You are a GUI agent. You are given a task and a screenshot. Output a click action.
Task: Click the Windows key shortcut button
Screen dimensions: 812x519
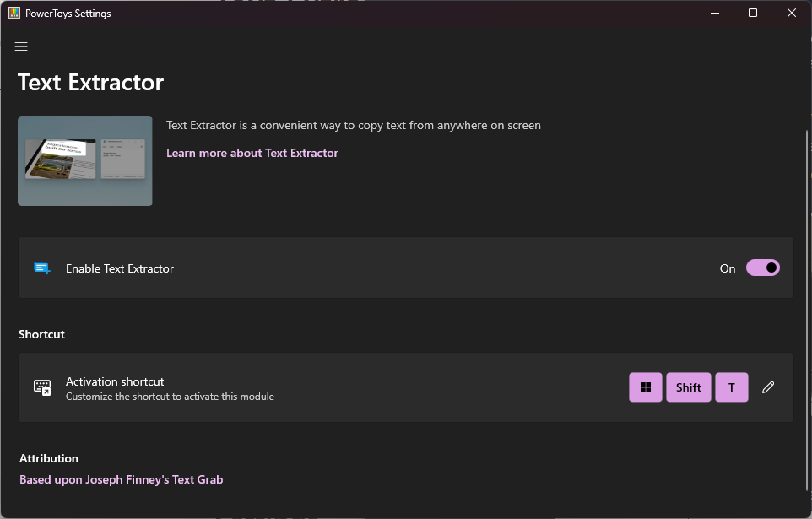(645, 387)
